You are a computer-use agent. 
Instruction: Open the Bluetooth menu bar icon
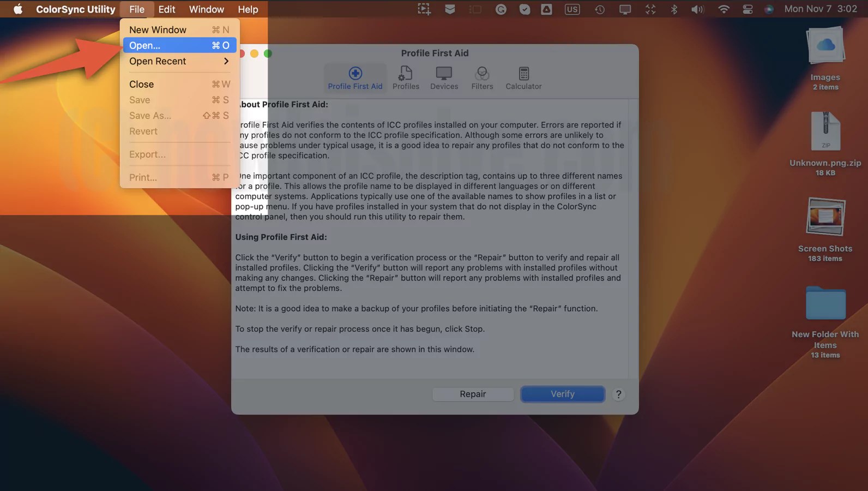click(674, 9)
